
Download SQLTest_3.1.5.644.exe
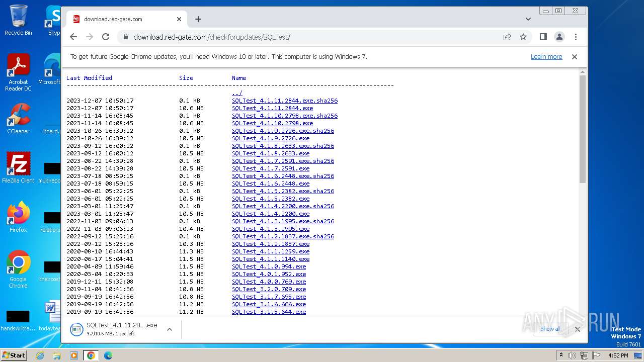coord(269,312)
